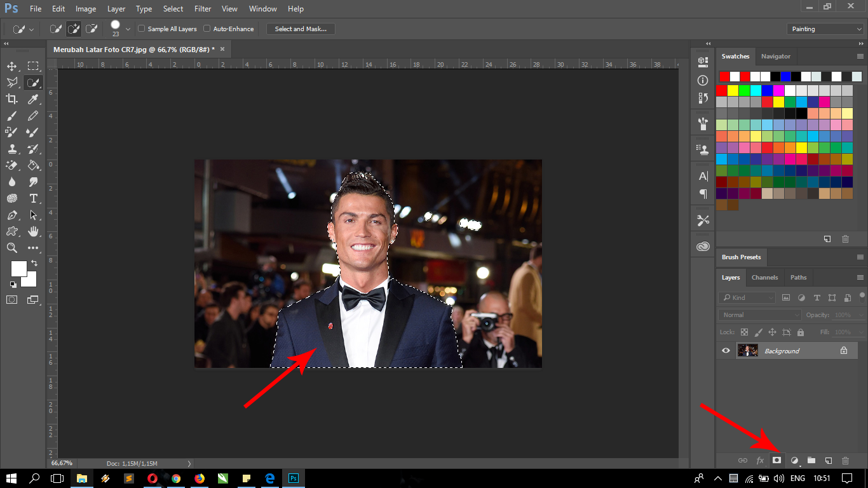
Task: Click the Select and Mask button
Action: [x=301, y=29]
